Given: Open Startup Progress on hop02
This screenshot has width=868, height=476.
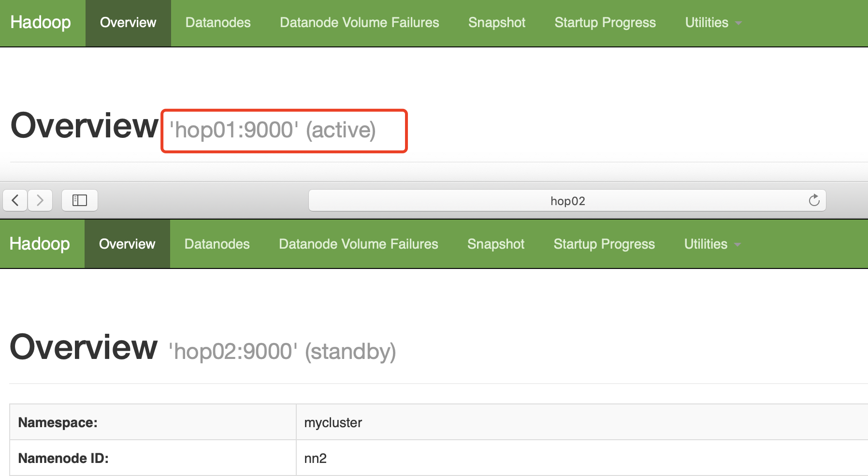Looking at the screenshot, I should pos(604,244).
